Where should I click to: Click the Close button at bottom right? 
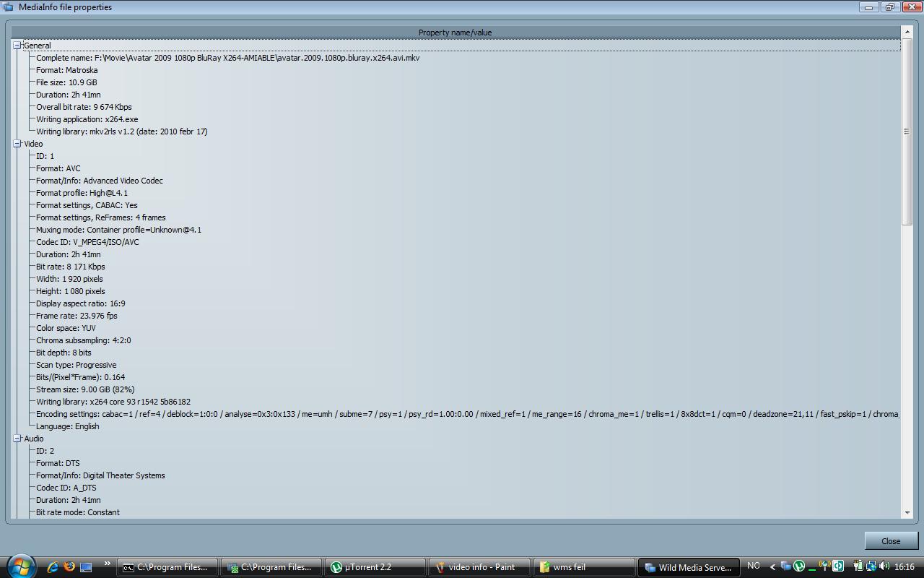tap(891, 540)
